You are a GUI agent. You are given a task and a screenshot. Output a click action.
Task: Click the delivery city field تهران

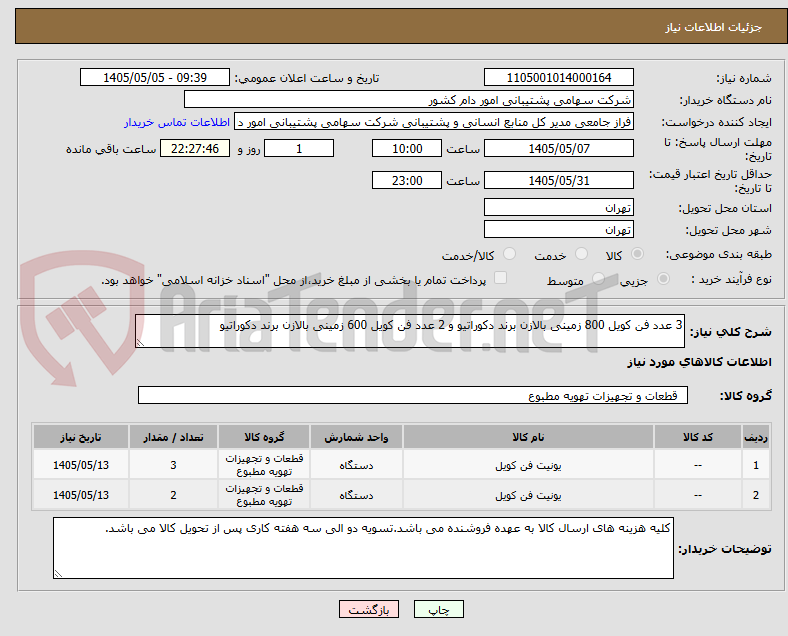coord(558,229)
